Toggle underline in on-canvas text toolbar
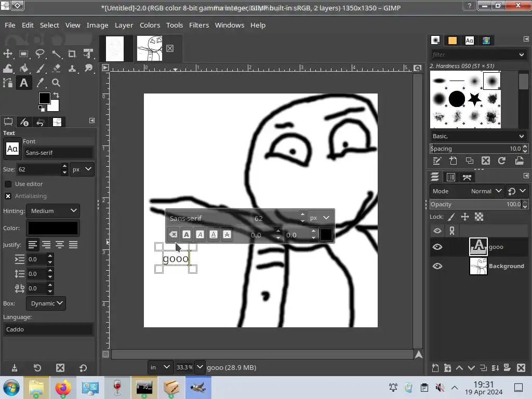Viewport: 532px width, 399px height. pos(214,234)
